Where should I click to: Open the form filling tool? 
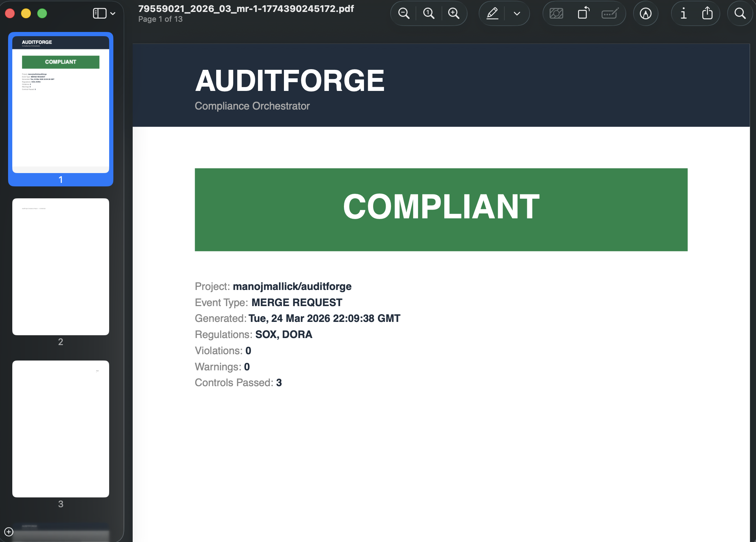click(x=610, y=14)
